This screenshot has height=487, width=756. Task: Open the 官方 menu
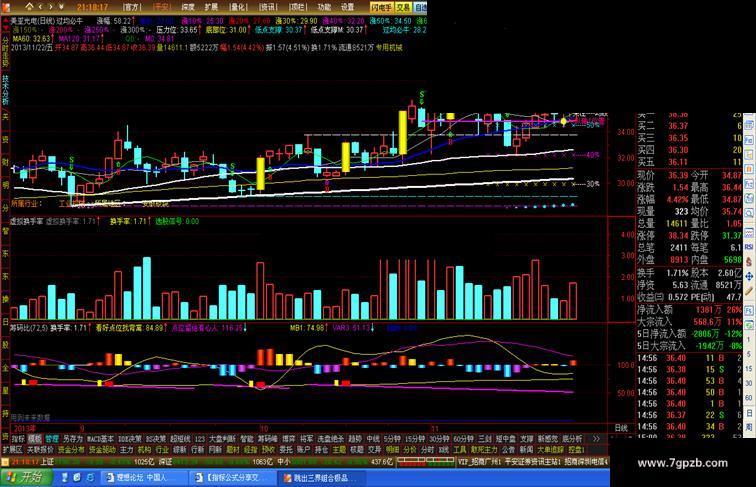coord(132,7)
